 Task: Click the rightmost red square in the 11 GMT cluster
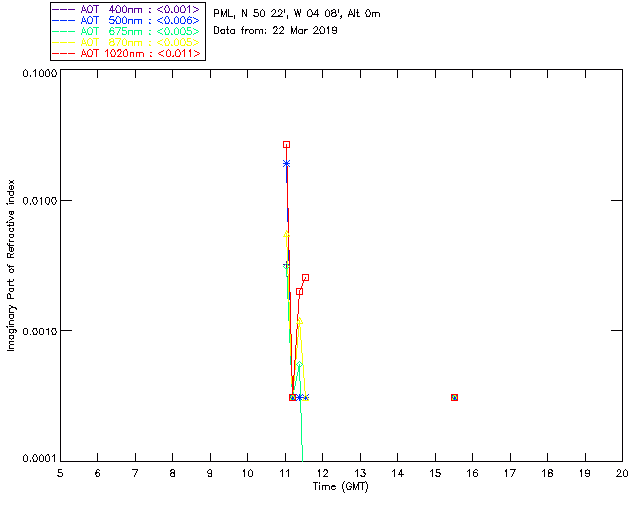pos(305,278)
